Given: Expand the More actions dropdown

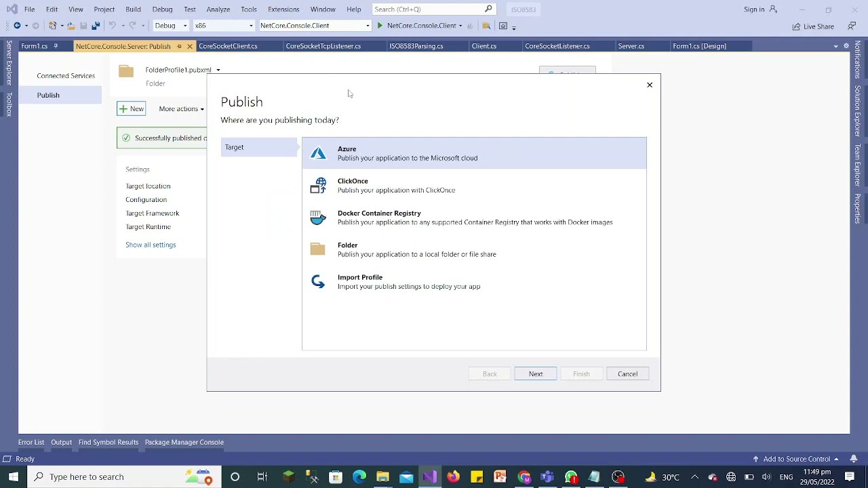Looking at the screenshot, I should click(181, 108).
